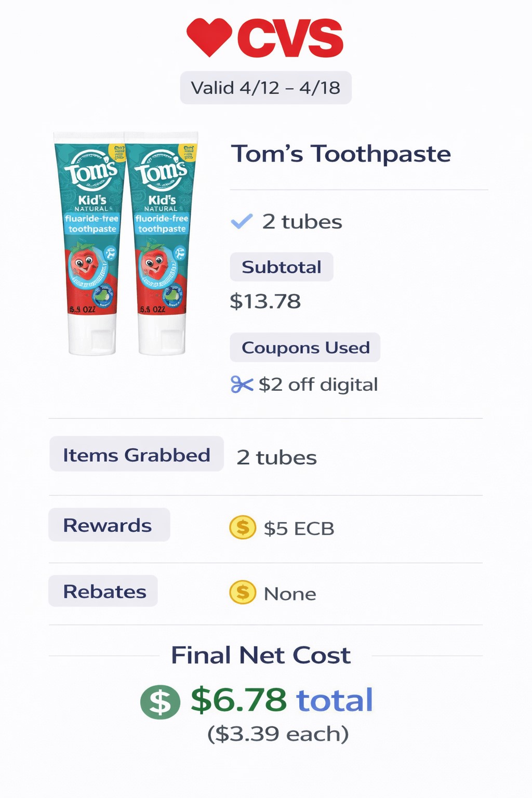The height and width of the screenshot is (798, 532).
Task: Click the gold coin beside $5 ECB
Action: 243,527
